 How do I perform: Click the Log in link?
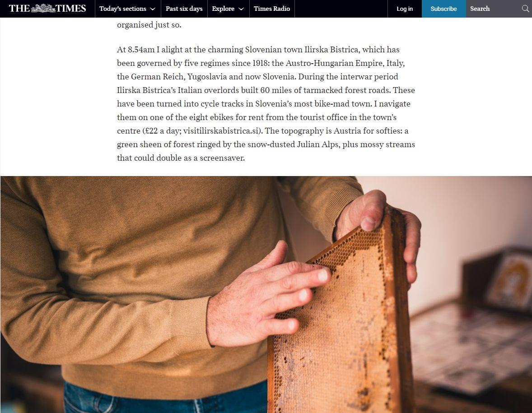click(x=405, y=9)
